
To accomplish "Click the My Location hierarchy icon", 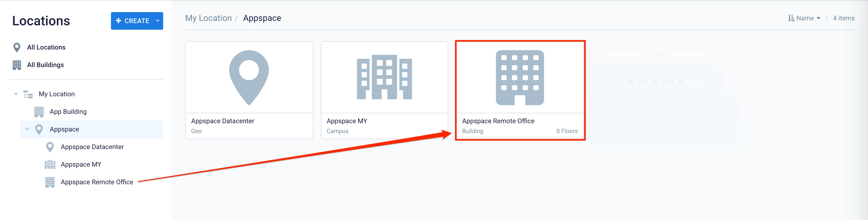I will click(x=28, y=95).
